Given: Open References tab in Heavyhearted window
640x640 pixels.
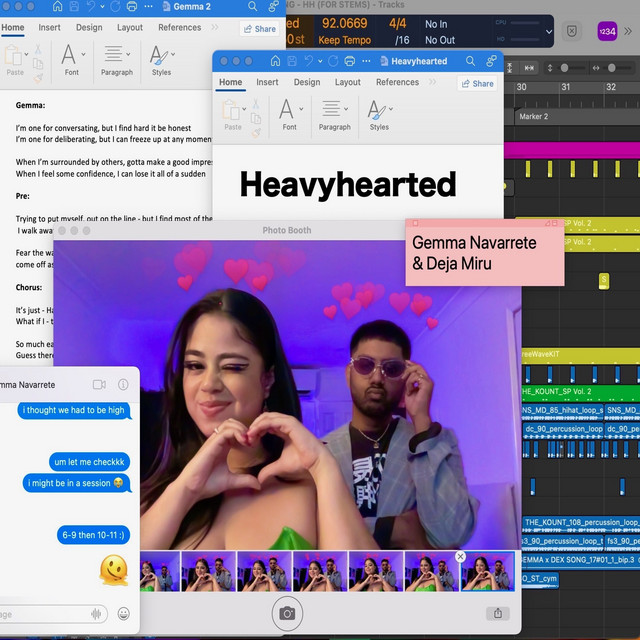Looking at the screenshot, I should click(398, 82).
